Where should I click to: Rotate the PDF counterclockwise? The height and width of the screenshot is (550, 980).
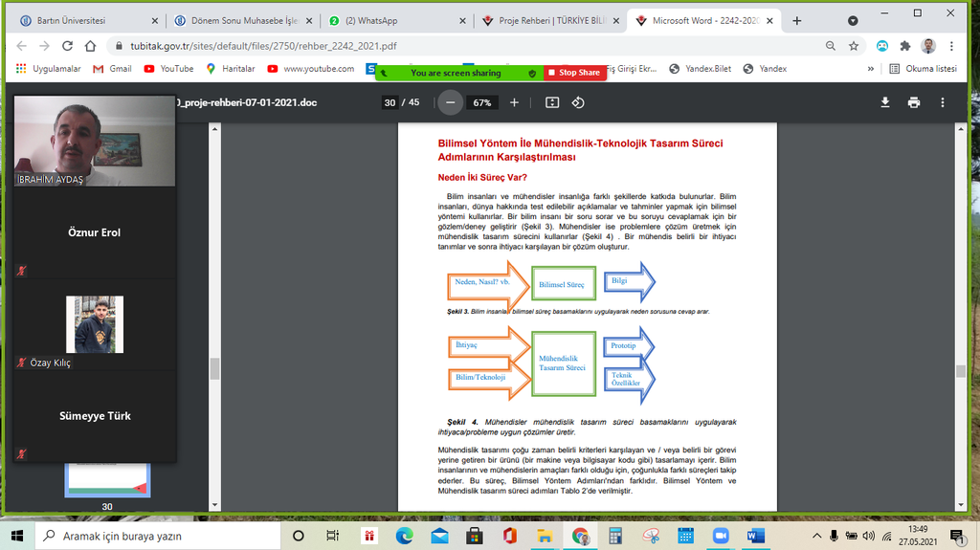578,102
